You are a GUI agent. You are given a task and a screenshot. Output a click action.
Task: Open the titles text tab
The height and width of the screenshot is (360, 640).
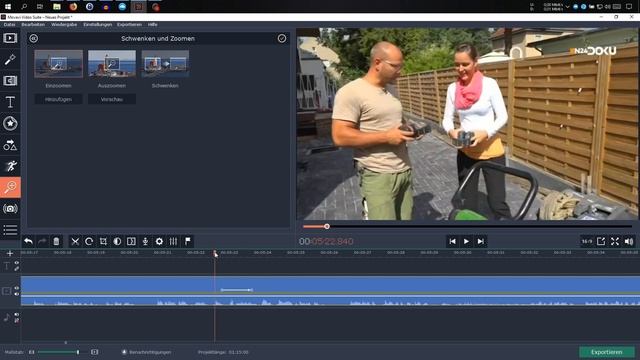10,102
